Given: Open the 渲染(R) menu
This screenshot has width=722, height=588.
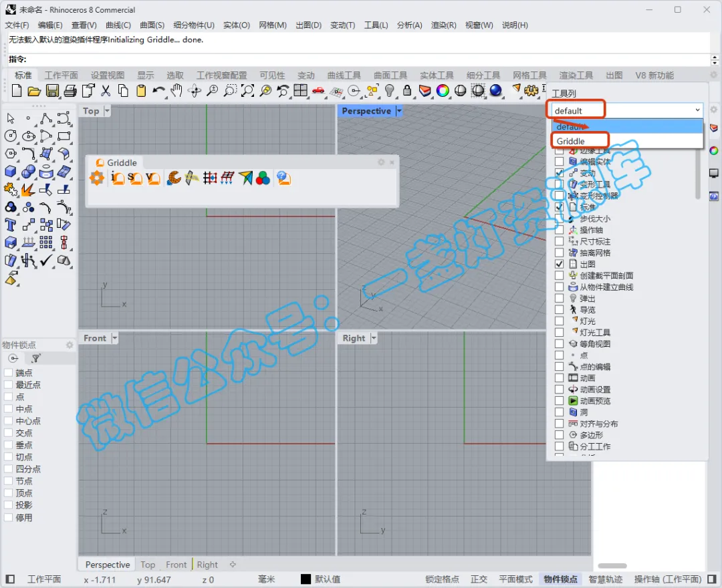Looking at the screenshot, I should (443, 25).
